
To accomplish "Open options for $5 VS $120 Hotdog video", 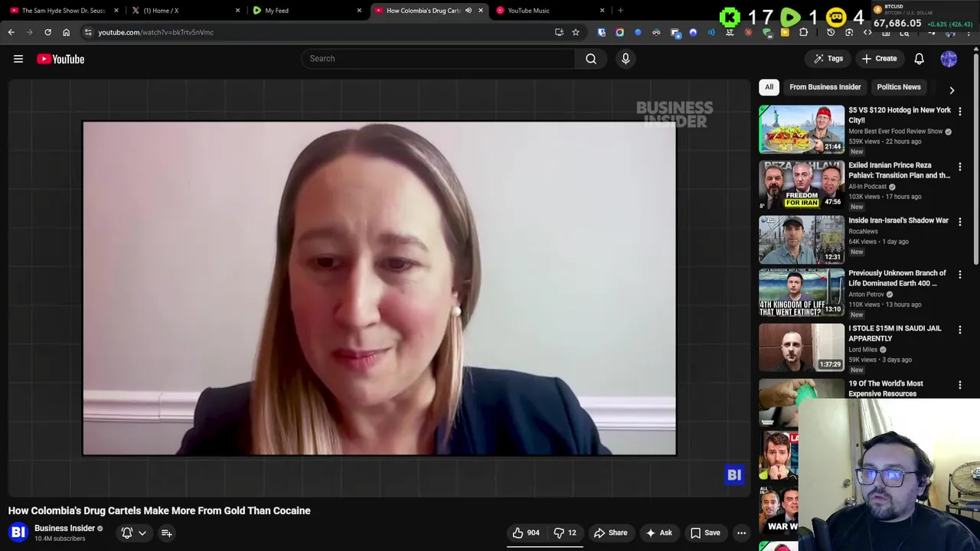I will 959,111.
